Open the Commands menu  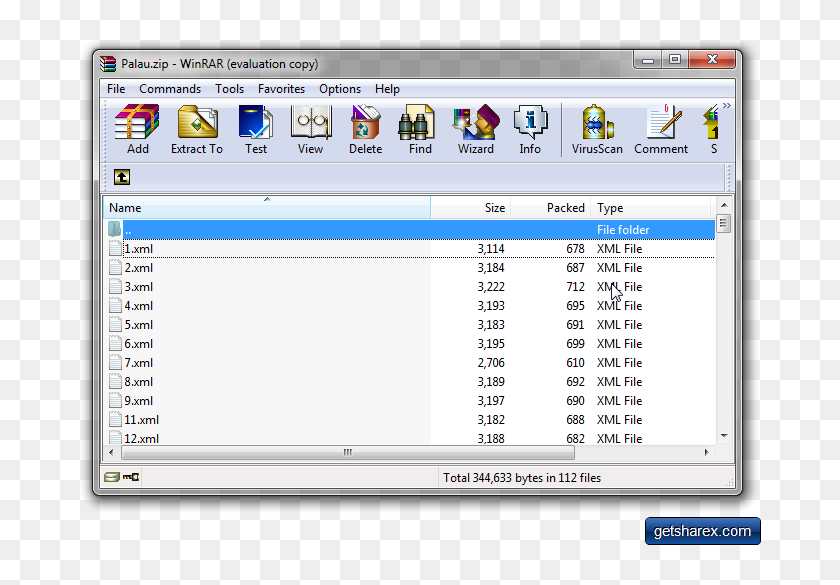coord(170,89)
